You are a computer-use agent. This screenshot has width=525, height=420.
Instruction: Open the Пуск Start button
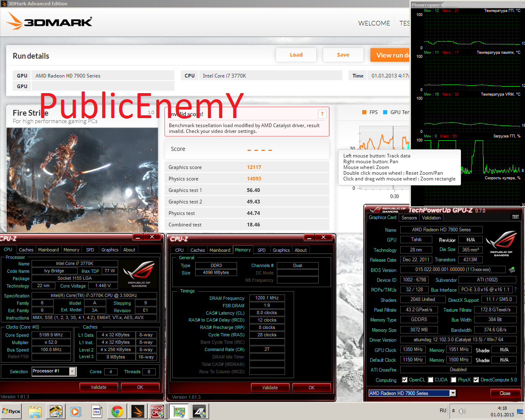click(11, 411)
